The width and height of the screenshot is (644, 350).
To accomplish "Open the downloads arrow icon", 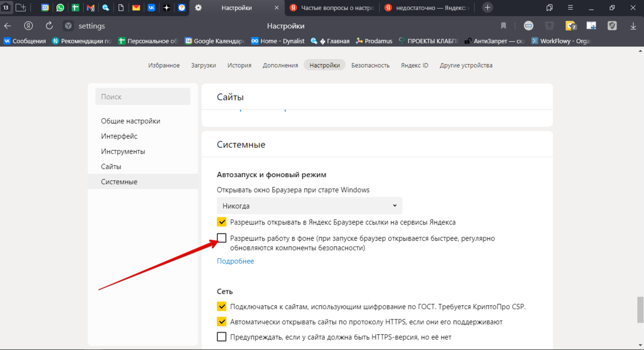I will pyautogui.click(x=633, y=26).
